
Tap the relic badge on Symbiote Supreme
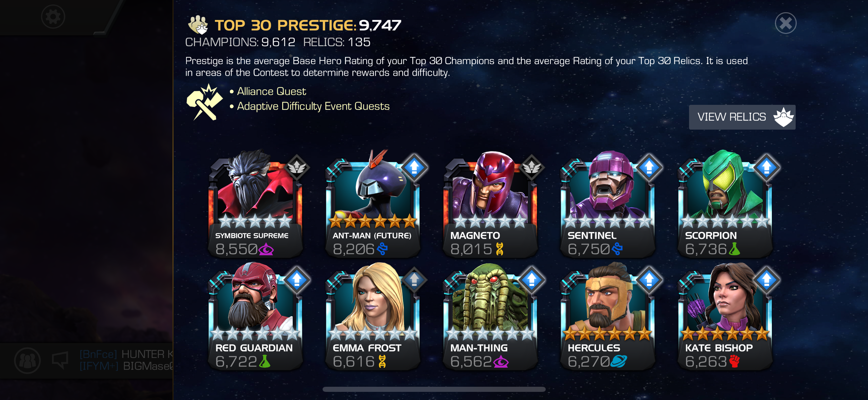(297, 167)
